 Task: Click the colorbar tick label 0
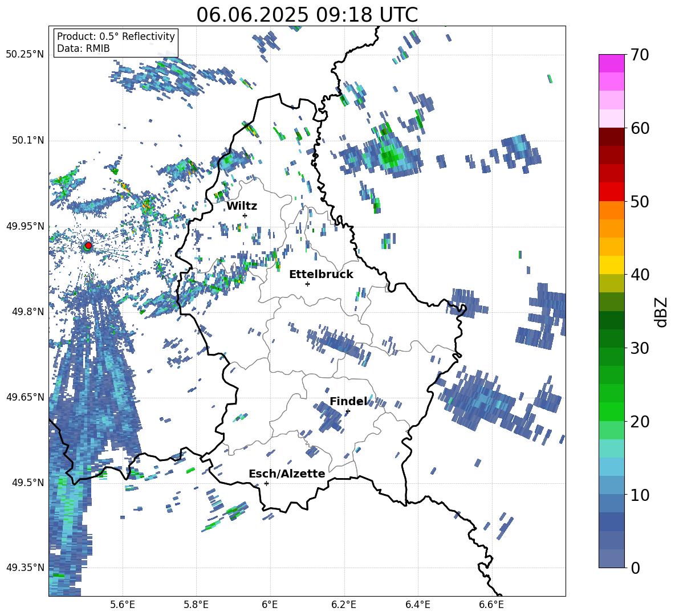(x=635, y=568)
